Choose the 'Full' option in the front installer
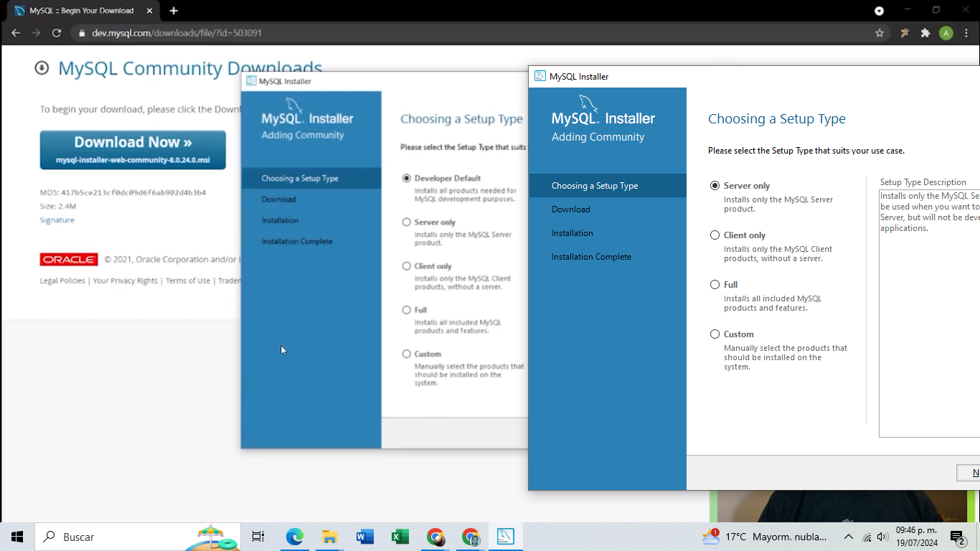Image resolution: width=980 pixels, height=551 pixels. click(x=715, y=284)
